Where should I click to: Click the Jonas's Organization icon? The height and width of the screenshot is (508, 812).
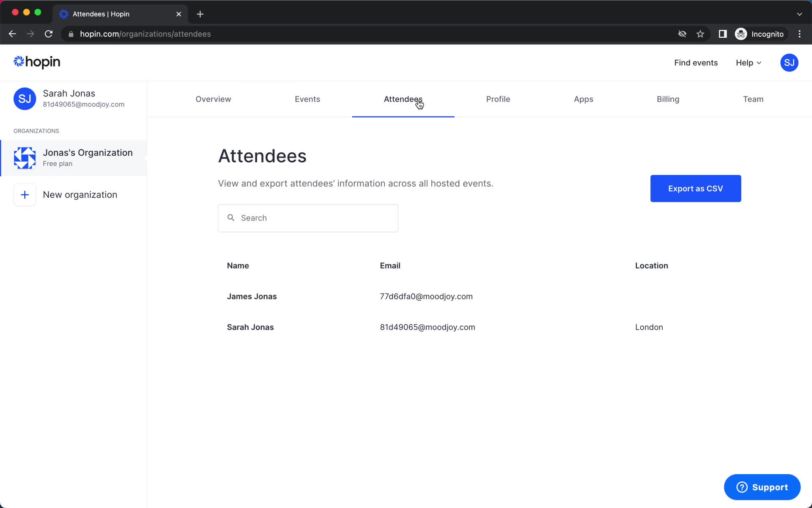click(x=24, y=157)
